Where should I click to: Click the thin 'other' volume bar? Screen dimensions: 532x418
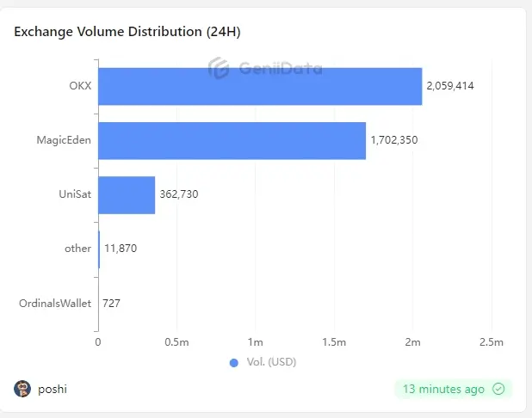99,249
